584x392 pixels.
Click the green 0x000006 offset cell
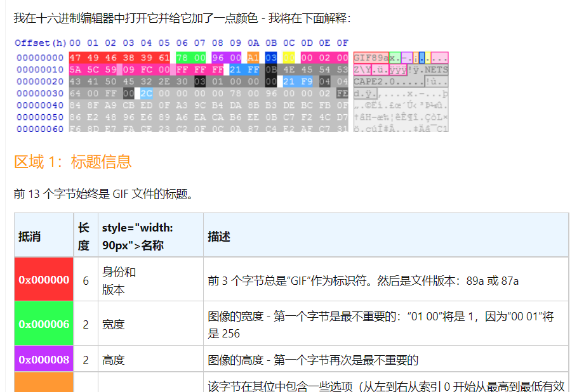coord(44,323)
